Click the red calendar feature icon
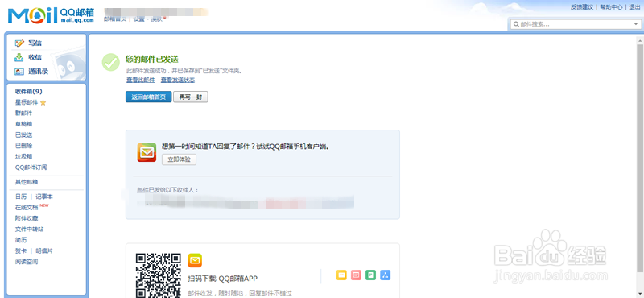Viewport: 644px width, 298px height. pos(356,275)
